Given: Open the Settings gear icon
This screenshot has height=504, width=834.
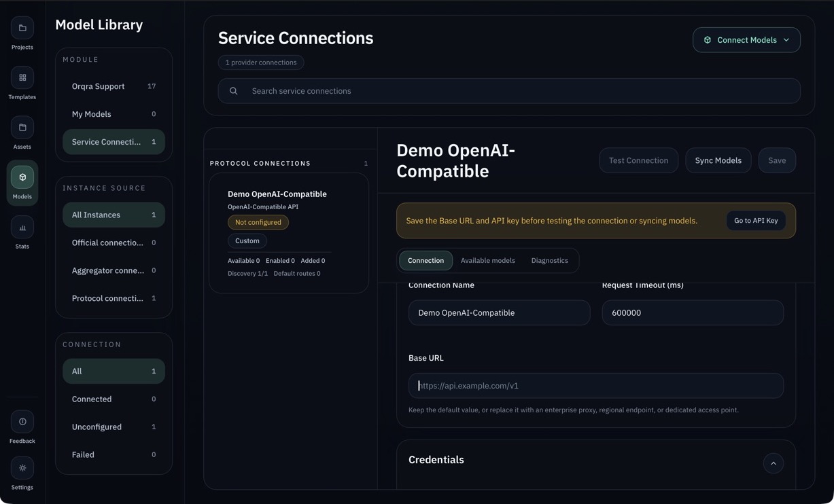Looking at the screenshot, I should click(x=22, y=468).
